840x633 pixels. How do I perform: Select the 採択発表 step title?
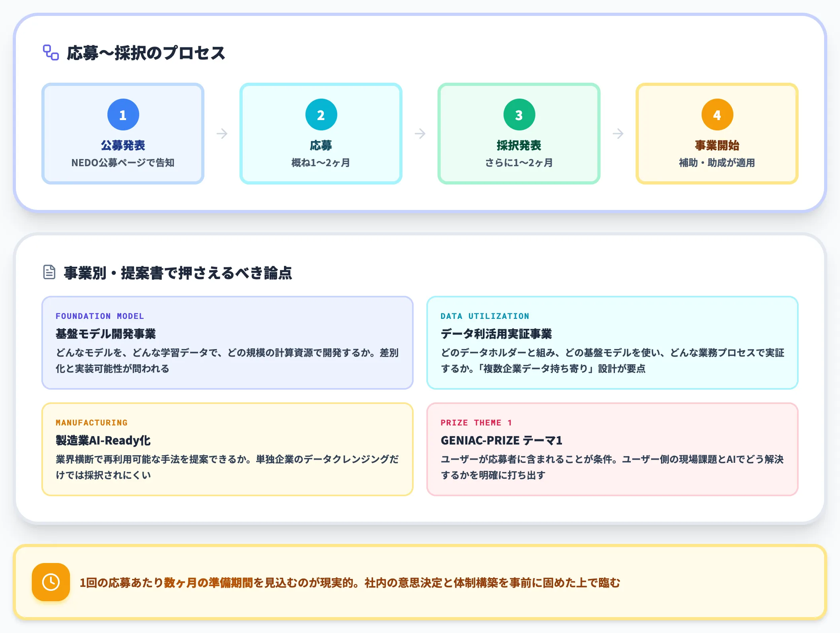[519, 146]
